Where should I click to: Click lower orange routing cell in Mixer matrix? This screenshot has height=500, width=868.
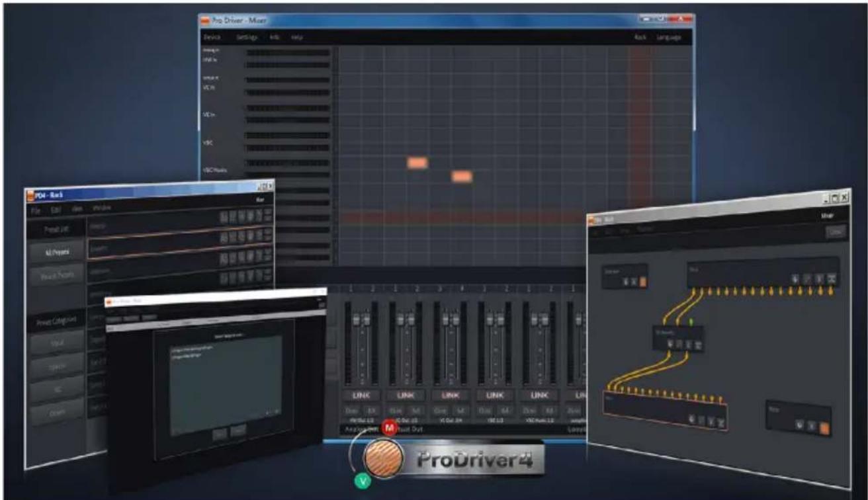[462, 177]
